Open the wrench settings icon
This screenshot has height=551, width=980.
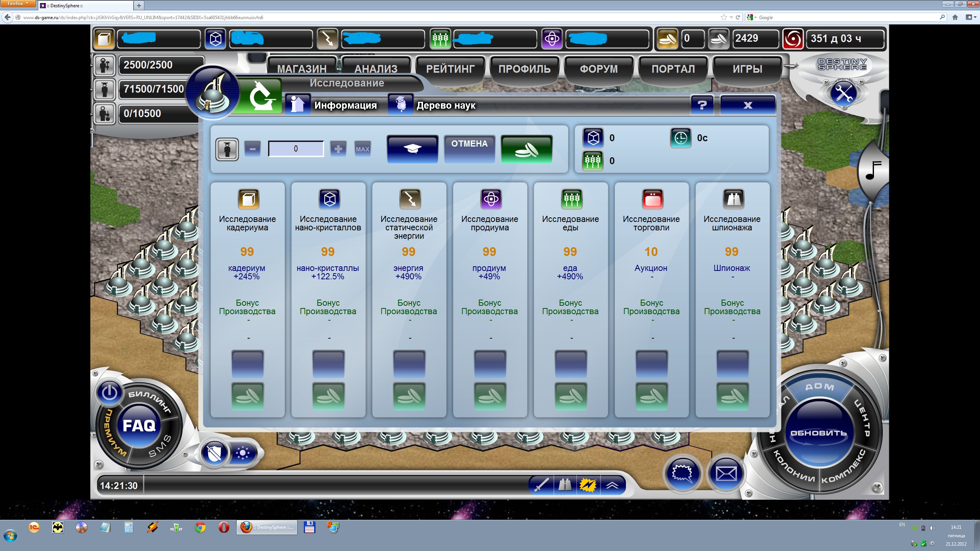click(x=843, y=93)
